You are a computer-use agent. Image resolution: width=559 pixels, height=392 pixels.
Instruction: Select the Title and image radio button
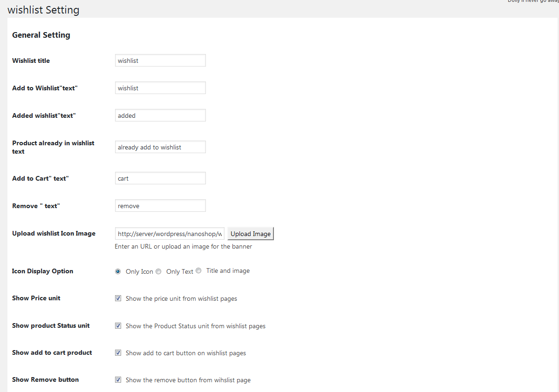[198, 270]
